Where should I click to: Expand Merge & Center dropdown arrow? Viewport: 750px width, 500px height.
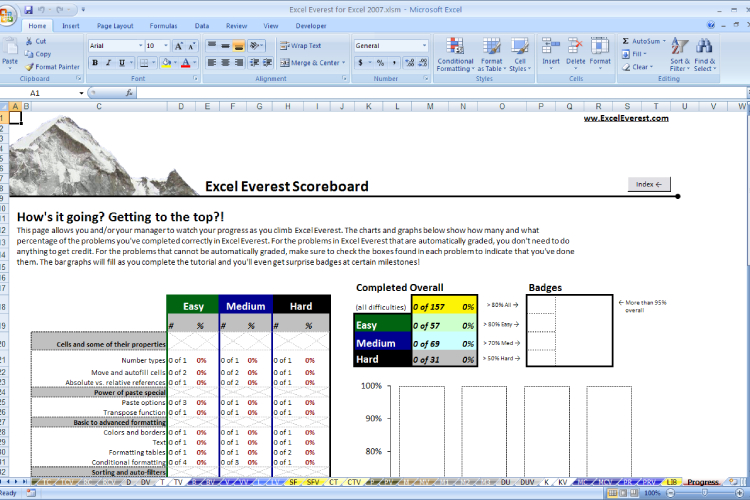[343, 63]
